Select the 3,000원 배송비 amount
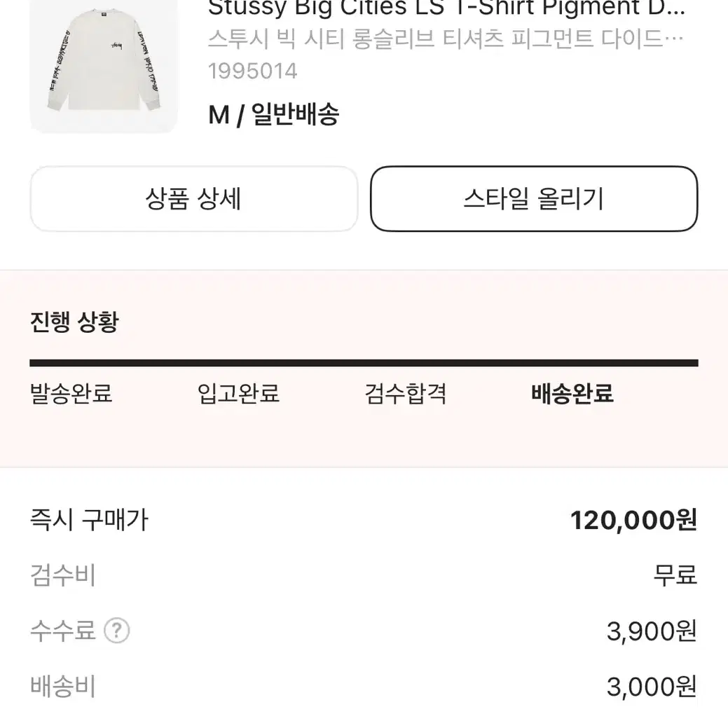 click(x=652, y=687)
